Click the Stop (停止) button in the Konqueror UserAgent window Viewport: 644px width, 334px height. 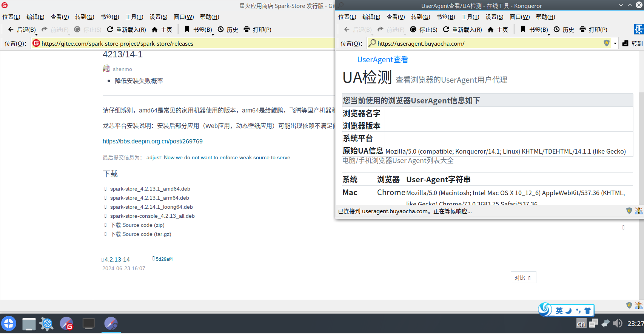pyautogui.click(x=424, y=29)
